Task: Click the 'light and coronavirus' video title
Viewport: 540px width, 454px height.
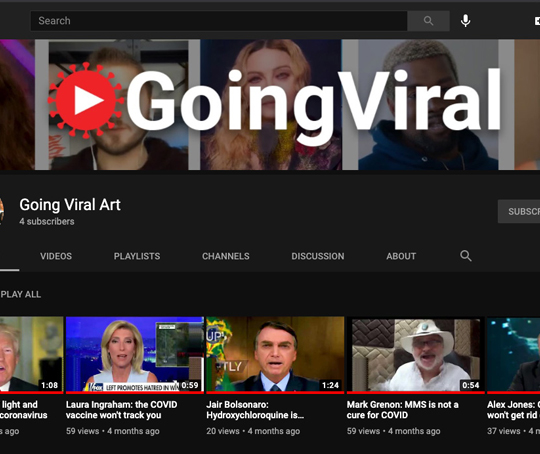Action: [x=23, y=410]
